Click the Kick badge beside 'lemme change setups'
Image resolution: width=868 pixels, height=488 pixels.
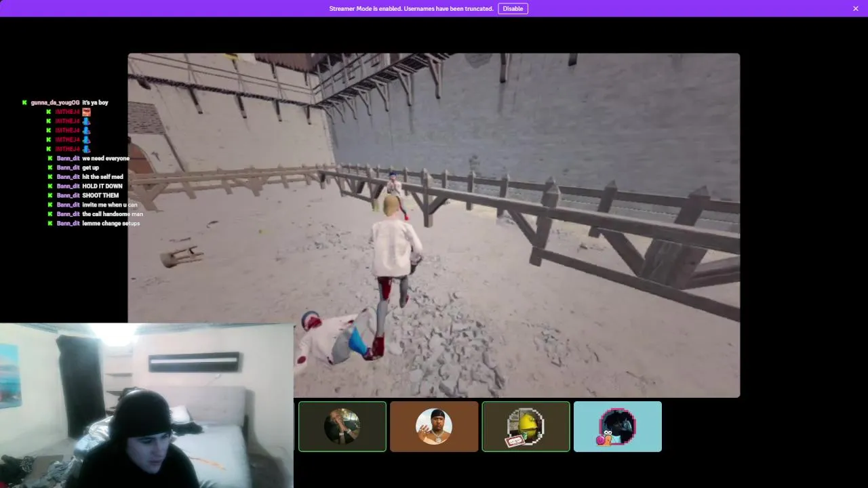point(49,223)
